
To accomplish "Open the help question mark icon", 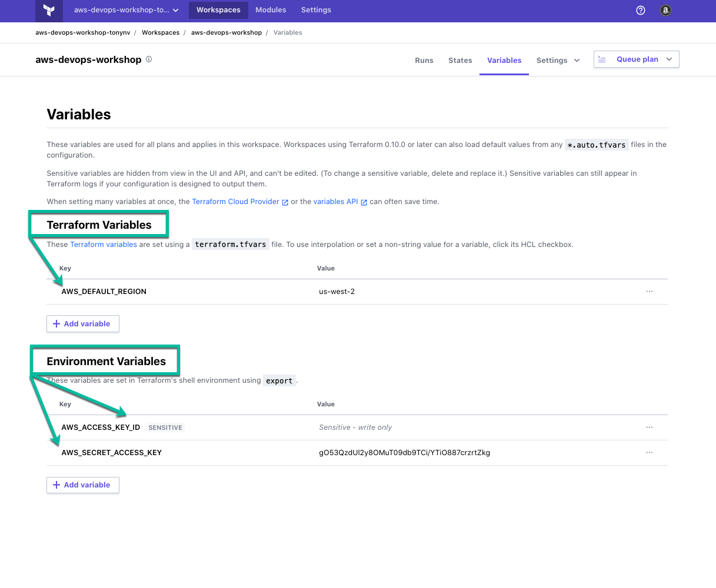I will (x=641, y=10).
